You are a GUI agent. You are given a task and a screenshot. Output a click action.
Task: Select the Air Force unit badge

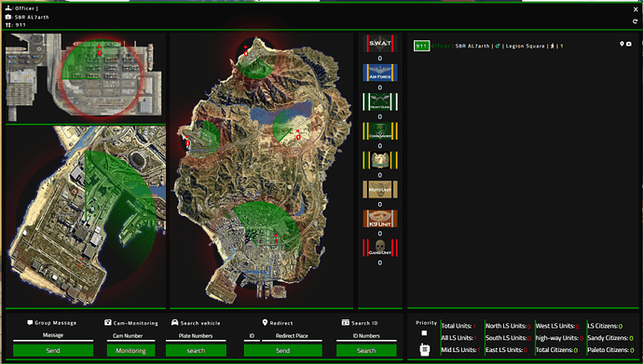380,73
